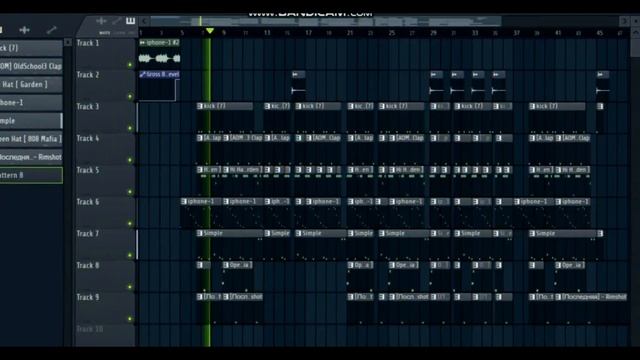Screen dimensions: 640x360
Task: Click the Track 6 header label
Action: [x=88, y=202]
